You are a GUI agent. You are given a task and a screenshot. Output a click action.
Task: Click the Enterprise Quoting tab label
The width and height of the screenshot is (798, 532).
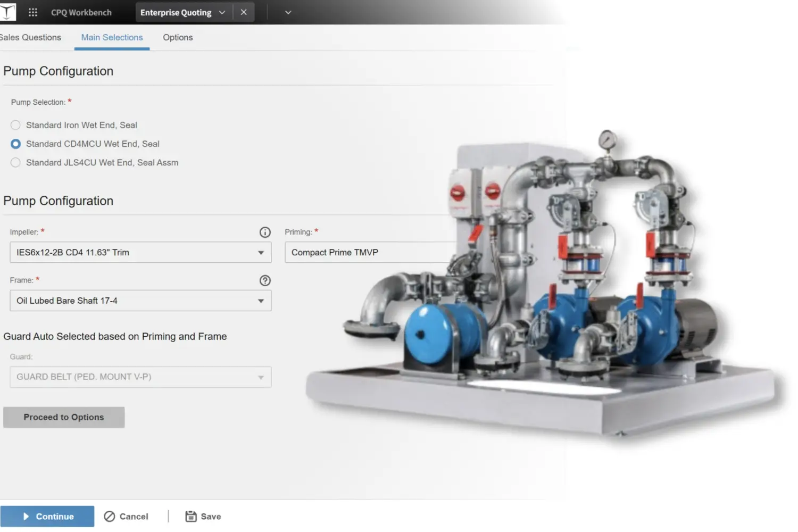point(176,12)
